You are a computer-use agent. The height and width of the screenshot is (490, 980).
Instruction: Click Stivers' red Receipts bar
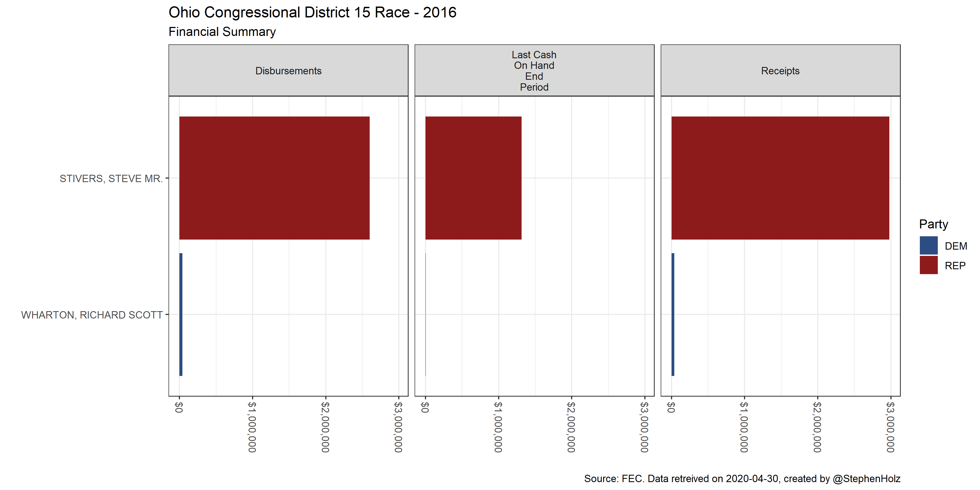point(780,178)
